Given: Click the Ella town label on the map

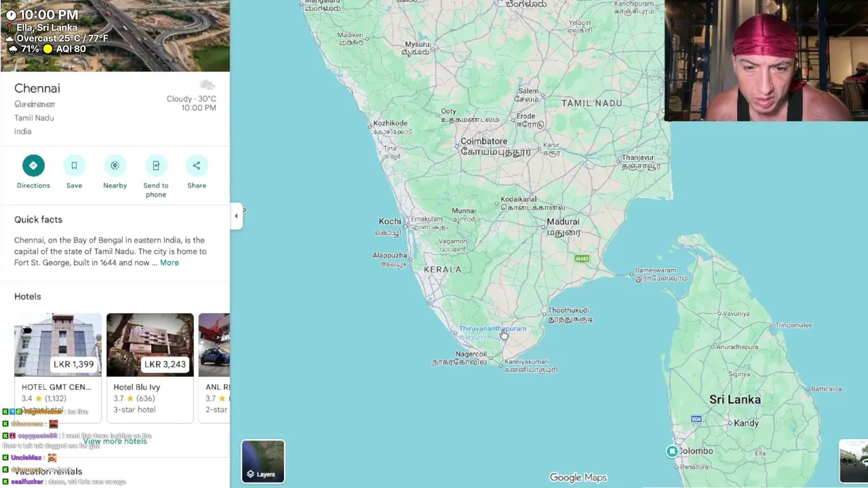Looking at the screenshot, I should (x=760, y=453).
